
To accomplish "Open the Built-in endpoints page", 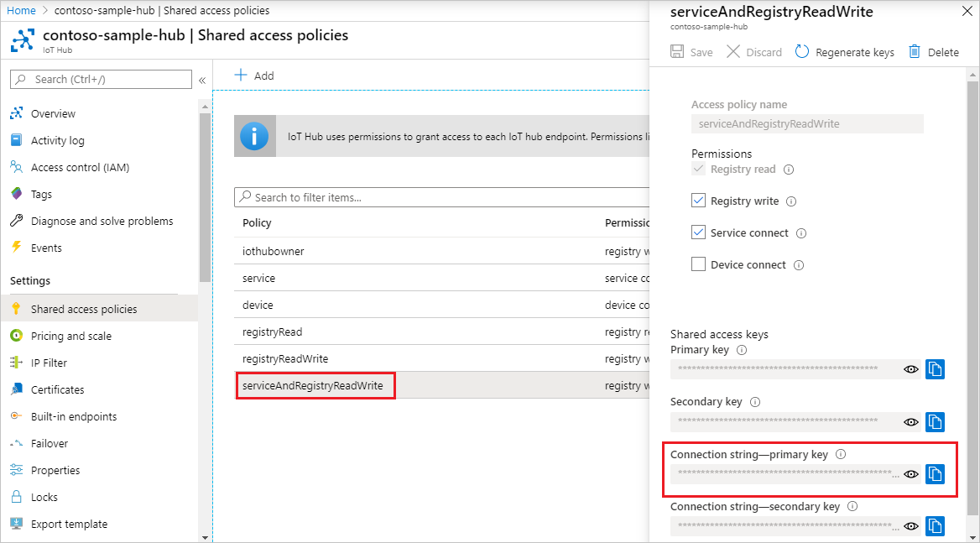I will pyautogui.click(x=74, y=416).
